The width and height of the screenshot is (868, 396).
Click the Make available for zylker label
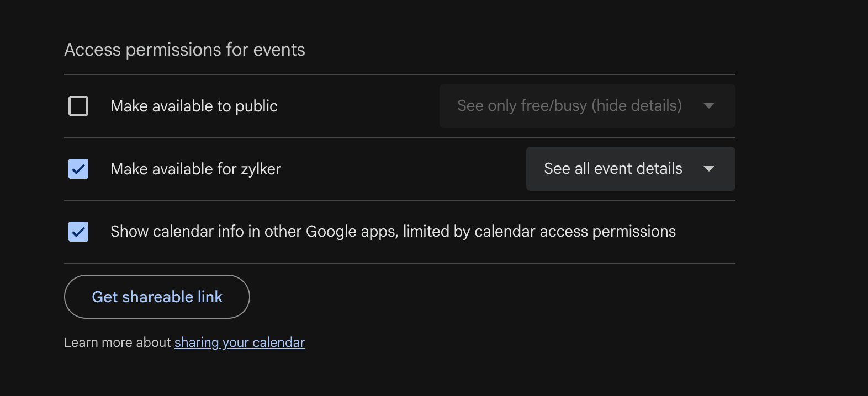click(195, 169)
